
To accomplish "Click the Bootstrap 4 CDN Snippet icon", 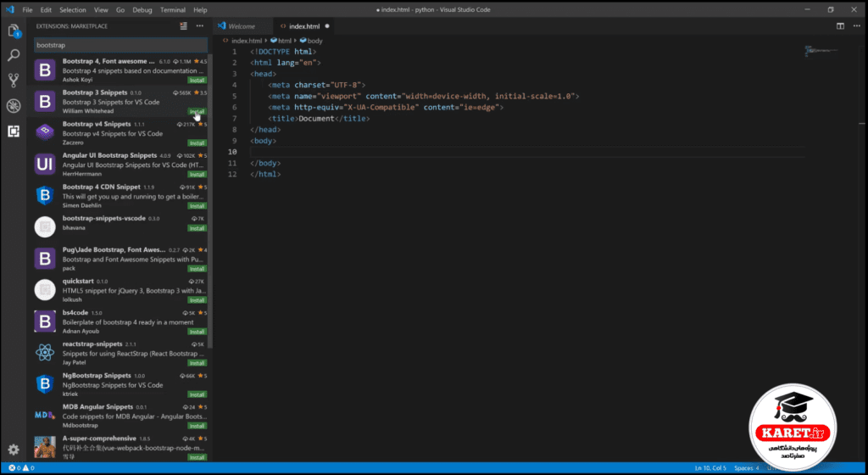I will click(45, 196).
